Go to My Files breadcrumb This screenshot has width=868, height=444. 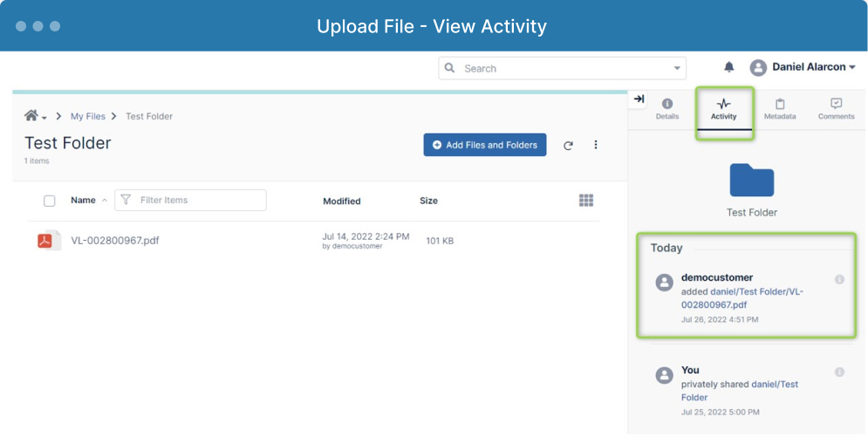click(x=87, y=116)
